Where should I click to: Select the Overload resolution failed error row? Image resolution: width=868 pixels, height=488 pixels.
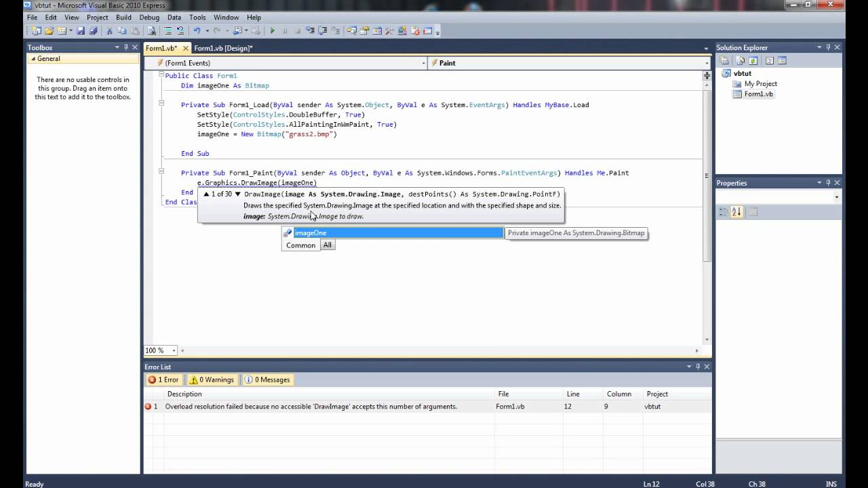(x=427, y=407)
